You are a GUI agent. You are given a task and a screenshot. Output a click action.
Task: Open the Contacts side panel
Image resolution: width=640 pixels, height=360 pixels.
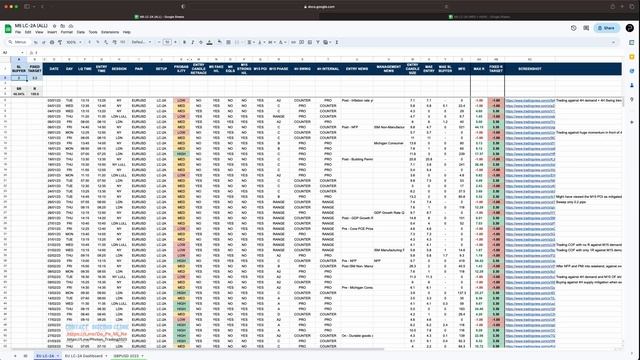pyautogui.click(x=632, y=85)
